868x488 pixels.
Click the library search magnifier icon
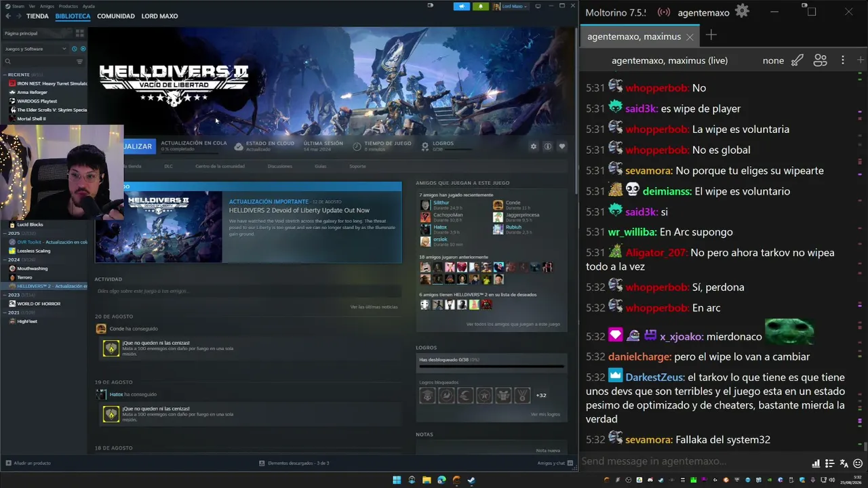(x=8, y=62)
